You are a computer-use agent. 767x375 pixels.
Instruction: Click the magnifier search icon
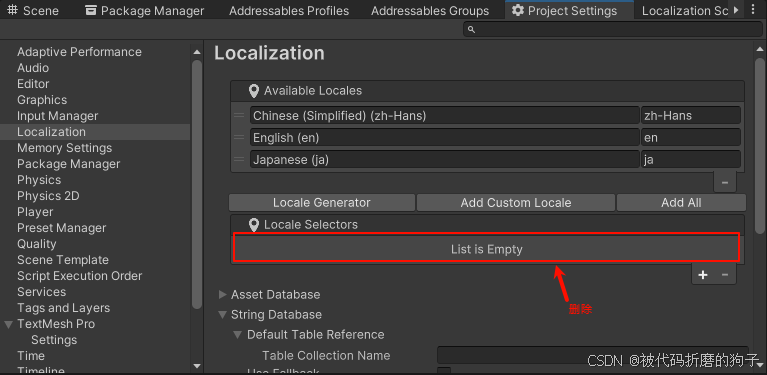472,29
